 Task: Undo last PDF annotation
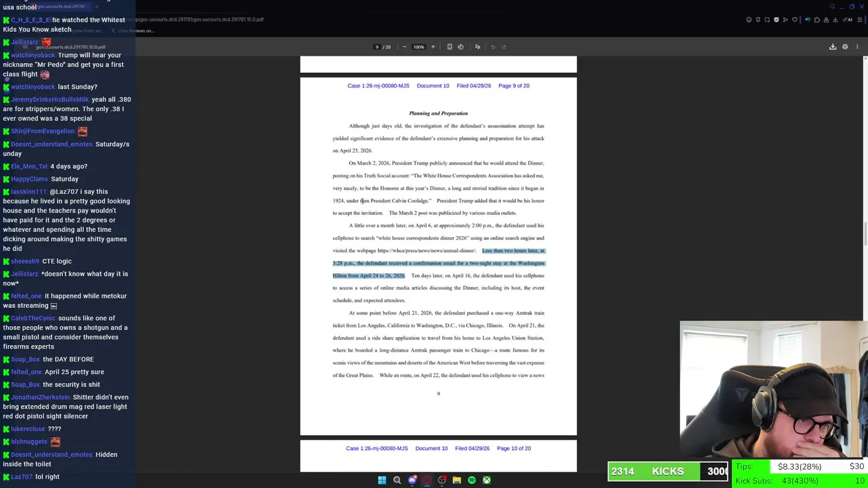point(493,47)
